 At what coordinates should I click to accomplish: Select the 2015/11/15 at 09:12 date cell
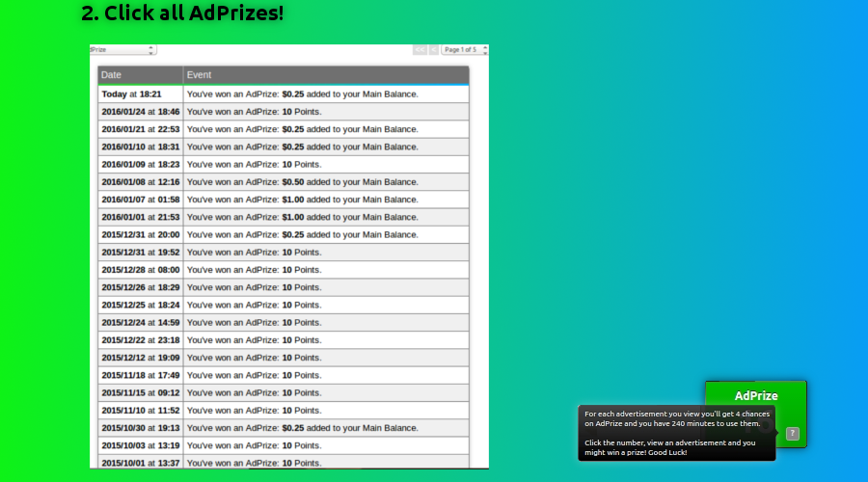141,393
